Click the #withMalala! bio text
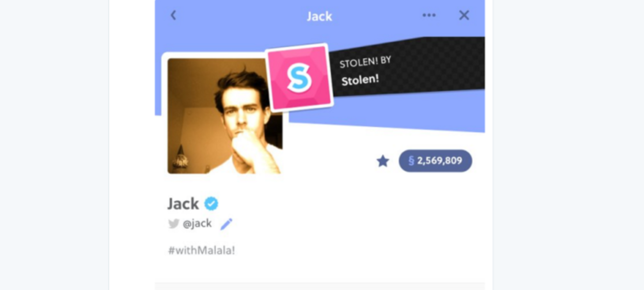This screenshot has width=644, height=290. tap(202, 250)
